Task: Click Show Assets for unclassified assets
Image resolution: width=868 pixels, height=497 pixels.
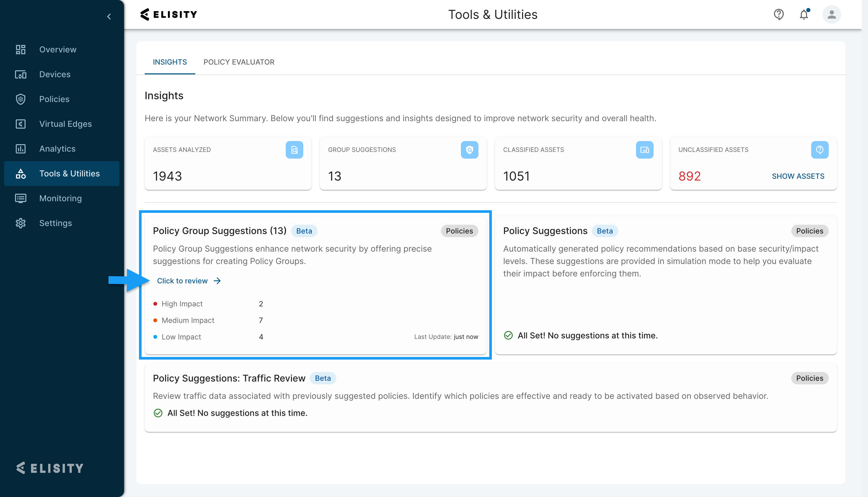Action: [798, 176]
